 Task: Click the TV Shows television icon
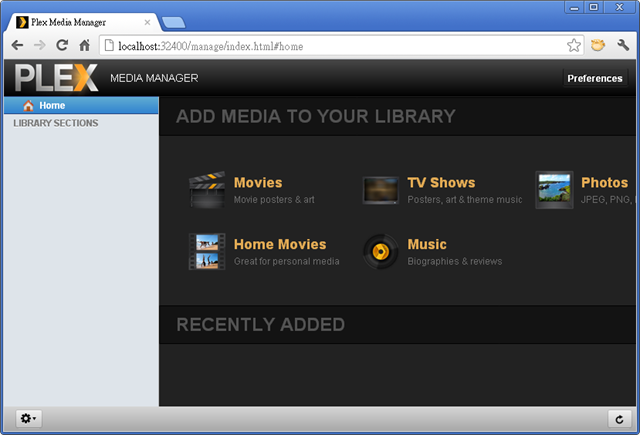(380, 190)
